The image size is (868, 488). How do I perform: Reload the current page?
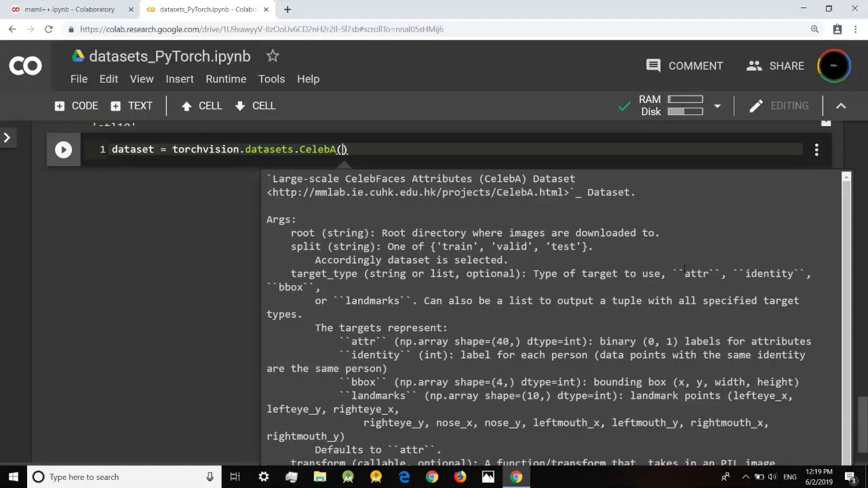(49, 29)
